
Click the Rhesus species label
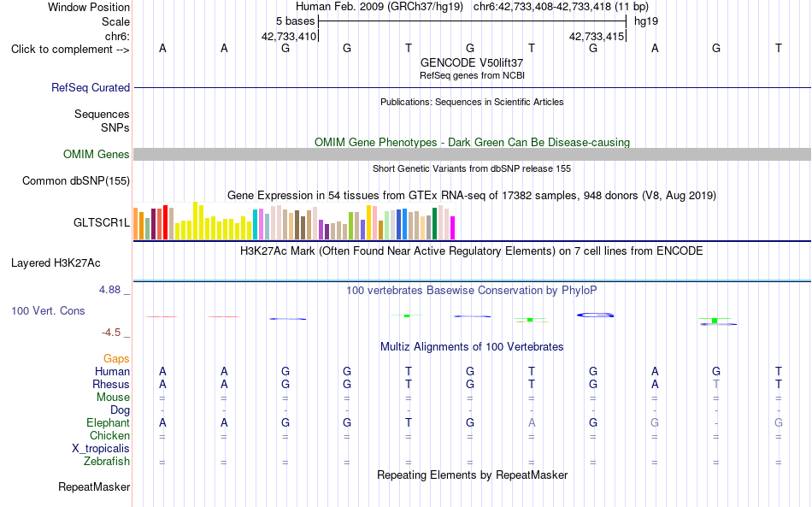coord(111,384)
